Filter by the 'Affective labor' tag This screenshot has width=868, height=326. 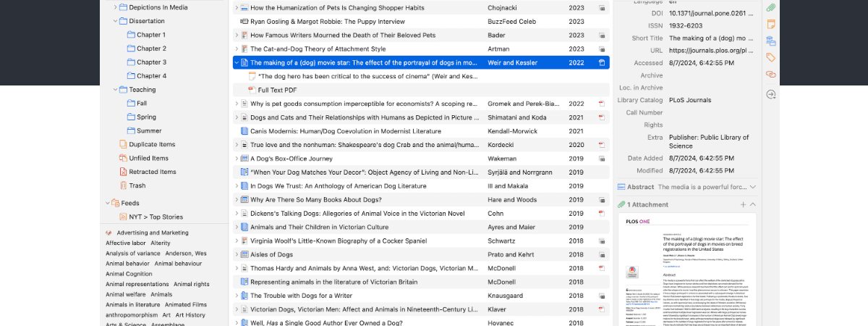point(125,243)
